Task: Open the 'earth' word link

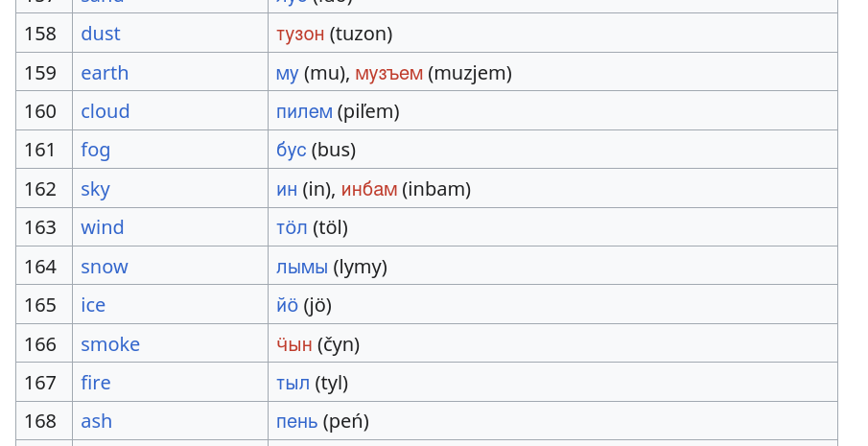Action: (105, 73)
